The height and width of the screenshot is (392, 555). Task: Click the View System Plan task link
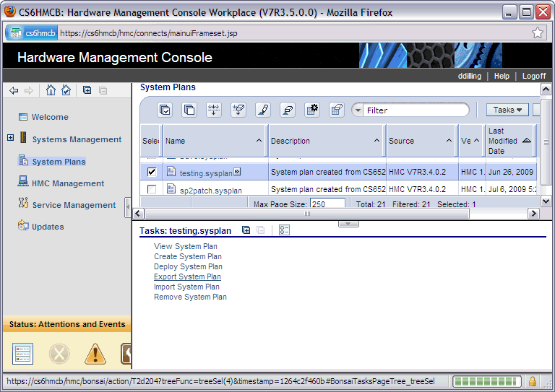click(186, 246)
